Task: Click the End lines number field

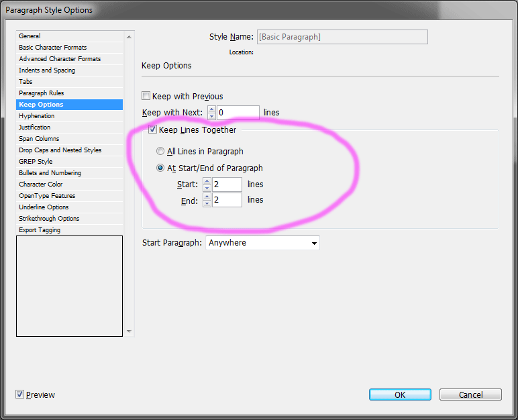Action: tap(227, 200)
